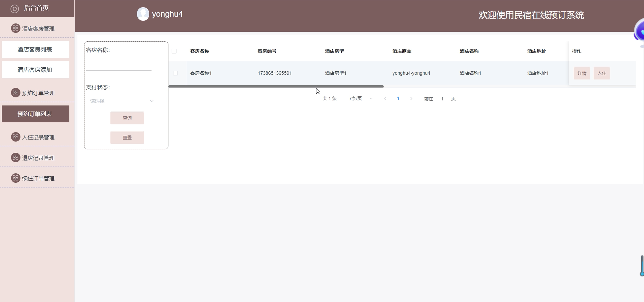The width and height of the screenshot is (644, 302).
Task: Click the 续住订单管理 clover icon
Action: coord(15,178)
